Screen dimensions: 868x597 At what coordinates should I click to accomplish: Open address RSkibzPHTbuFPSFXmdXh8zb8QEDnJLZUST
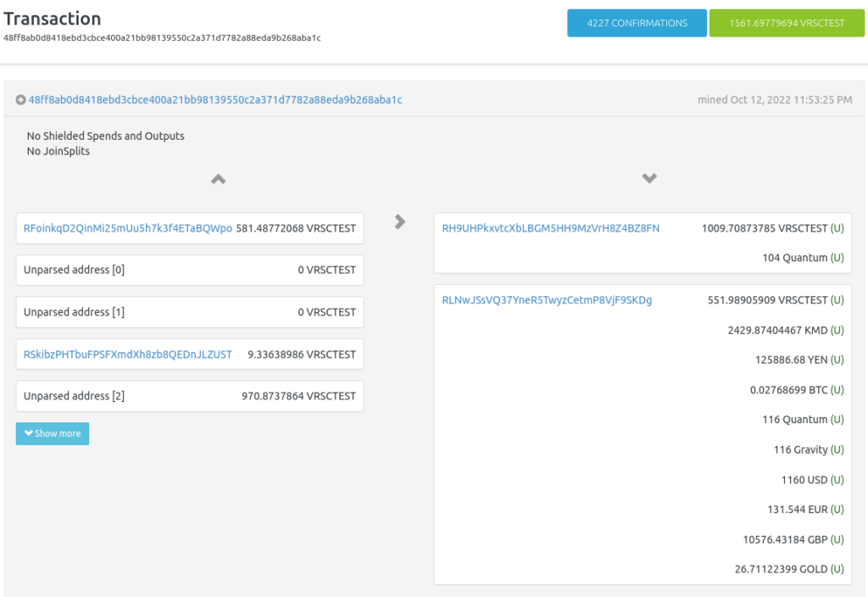128,354
